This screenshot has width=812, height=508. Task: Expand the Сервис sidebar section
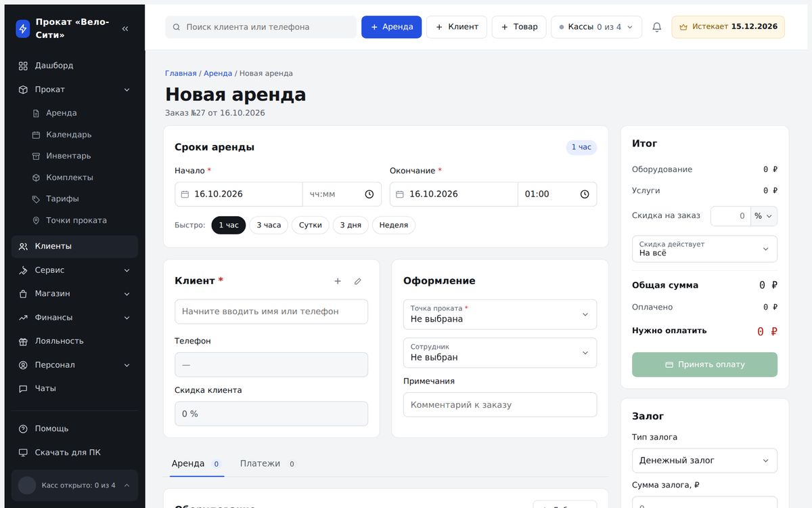(x=74, y=270)
